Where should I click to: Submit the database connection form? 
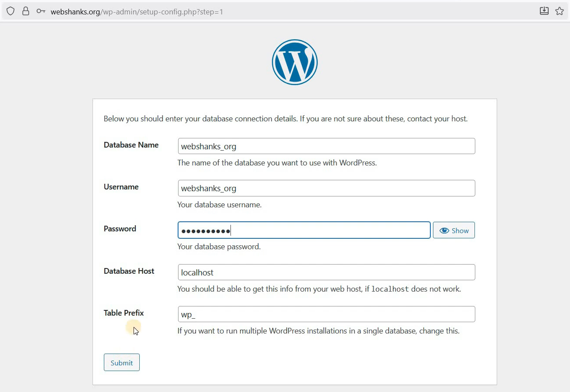pos(122,362)
